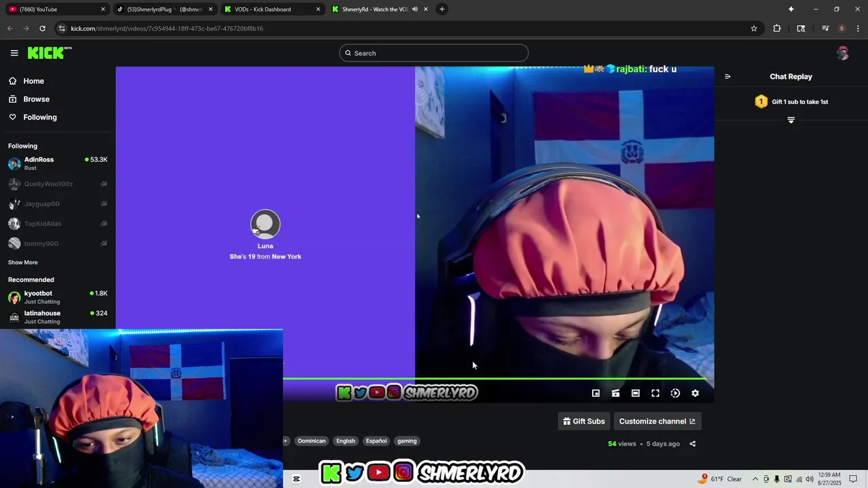Screen dimensions: 868x488
Task: Open Windows notification center
Action: pos(853,479)
